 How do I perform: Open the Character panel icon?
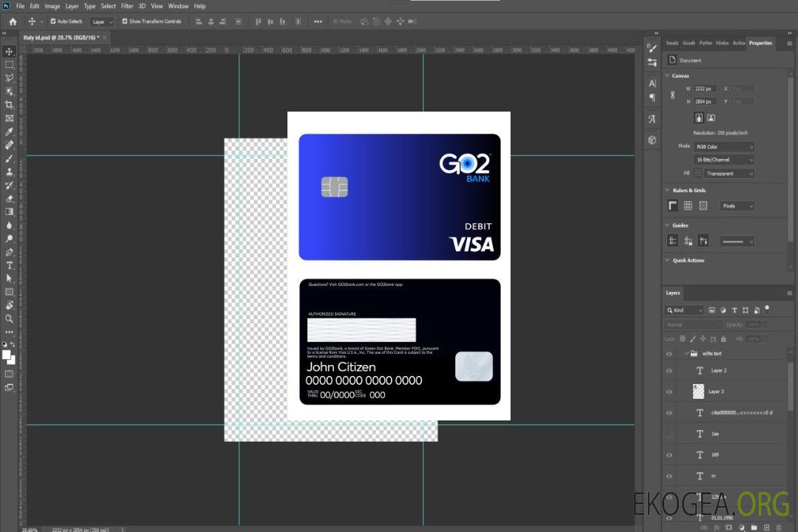(x=652, y=83)
